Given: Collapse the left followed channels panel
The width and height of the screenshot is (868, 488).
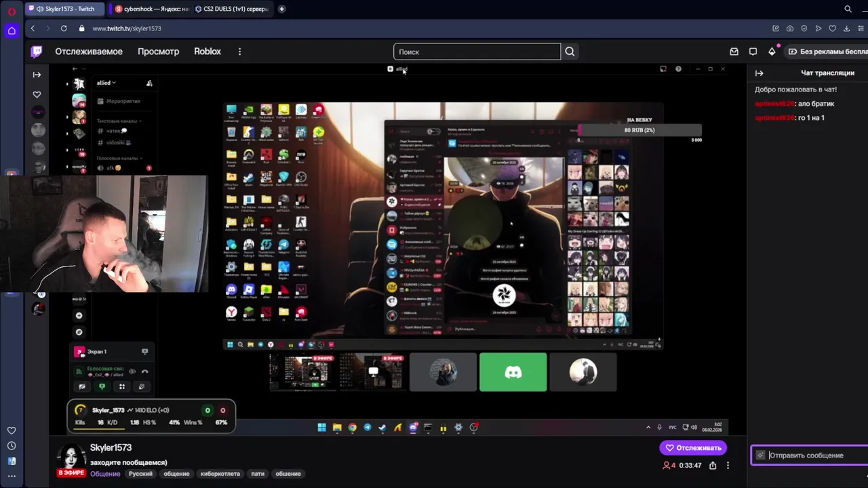Looking at the screenshot, I should [x=37, y=75].
